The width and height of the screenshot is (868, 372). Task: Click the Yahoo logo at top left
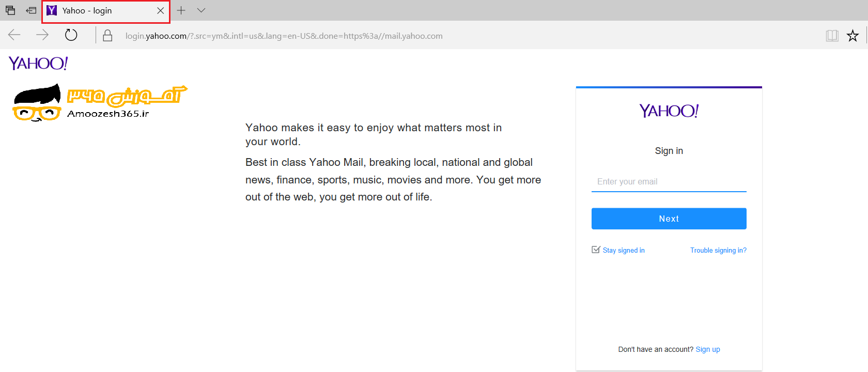point(38,64)
